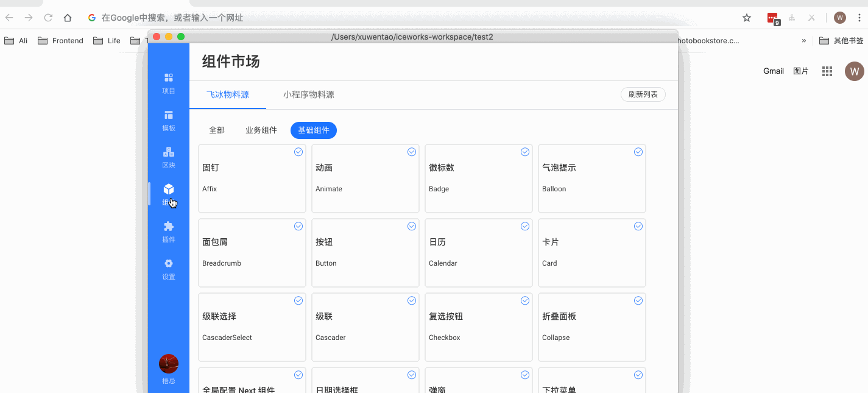Switch to the 小程序物料源 tab
This screenshot has width=868, height=393.
click(309, 94)
